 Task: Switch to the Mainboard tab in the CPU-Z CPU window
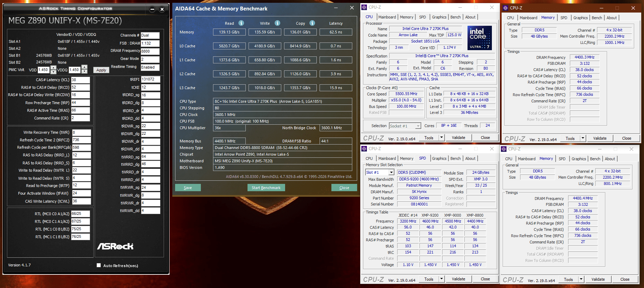coord(387,17)
